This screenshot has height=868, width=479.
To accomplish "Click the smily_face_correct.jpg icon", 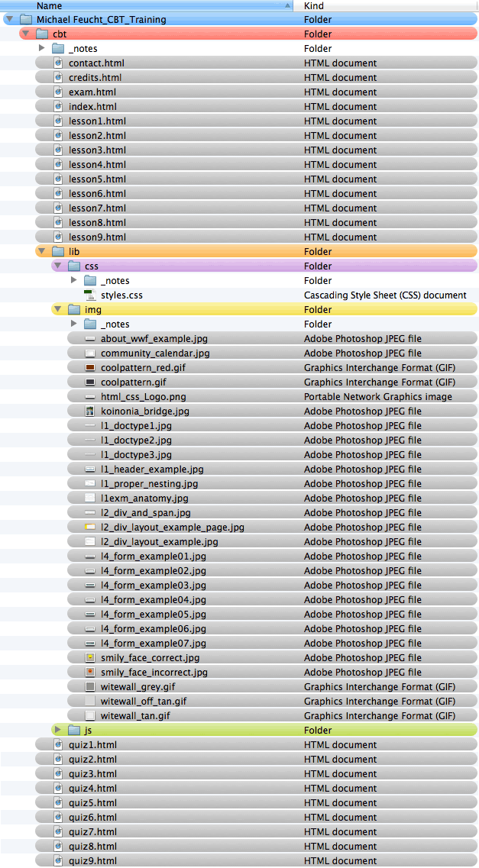I will 90,657.
